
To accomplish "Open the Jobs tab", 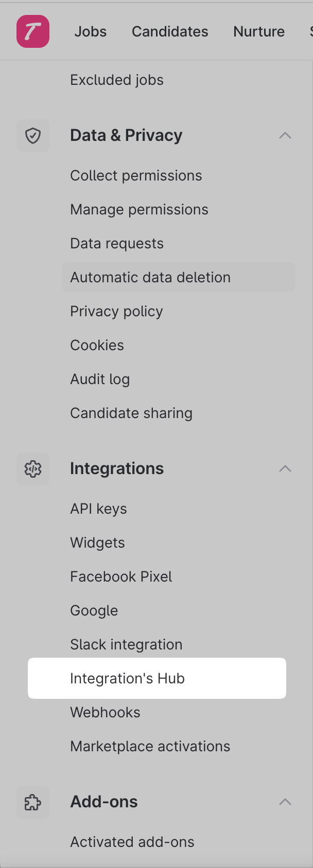I will 91,31.
